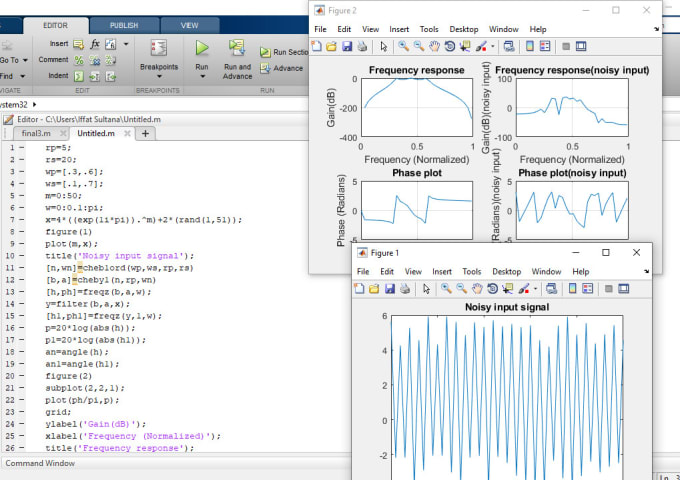Click the fx insert function icon
Image resolution: width=680 pixels, height=480 pixels.
click(x=95, y=44)
